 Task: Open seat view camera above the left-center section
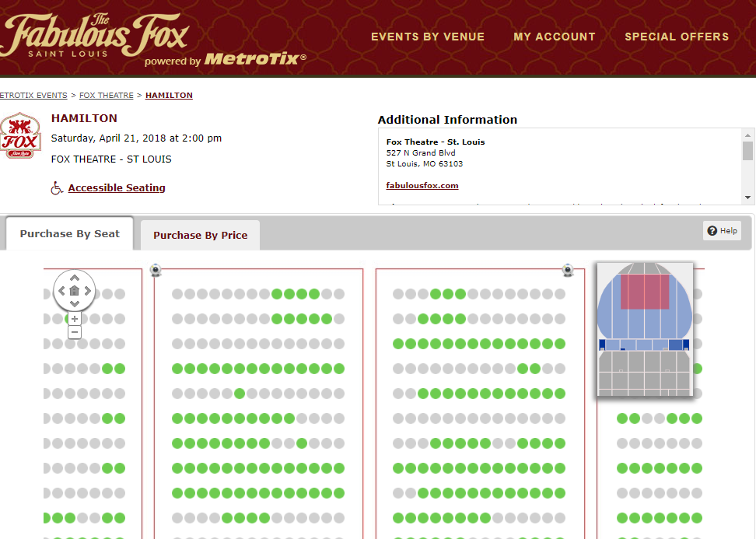156,271
